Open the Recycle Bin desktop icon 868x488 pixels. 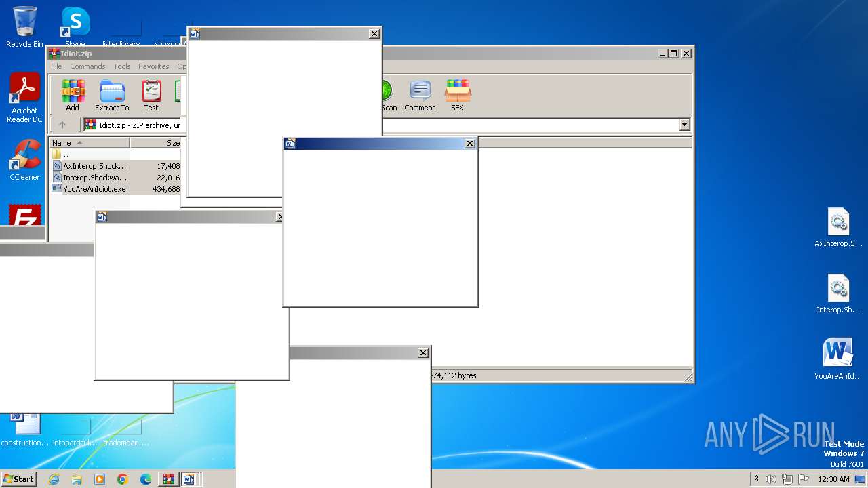click(24, 27)
